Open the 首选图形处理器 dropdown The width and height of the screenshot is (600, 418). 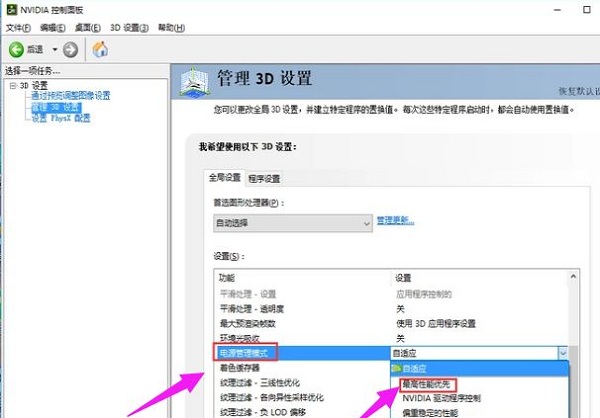[x=293, y=223]
